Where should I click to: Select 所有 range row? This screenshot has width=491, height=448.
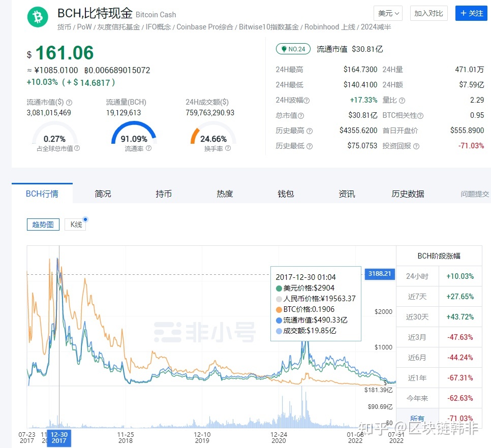click(439, 418)
